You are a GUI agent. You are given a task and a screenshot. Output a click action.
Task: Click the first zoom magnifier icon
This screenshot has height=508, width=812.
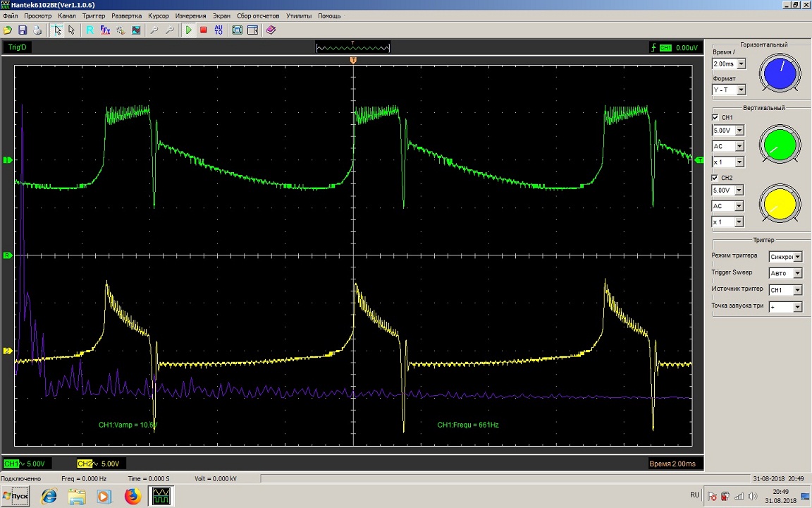click(154, 30)
